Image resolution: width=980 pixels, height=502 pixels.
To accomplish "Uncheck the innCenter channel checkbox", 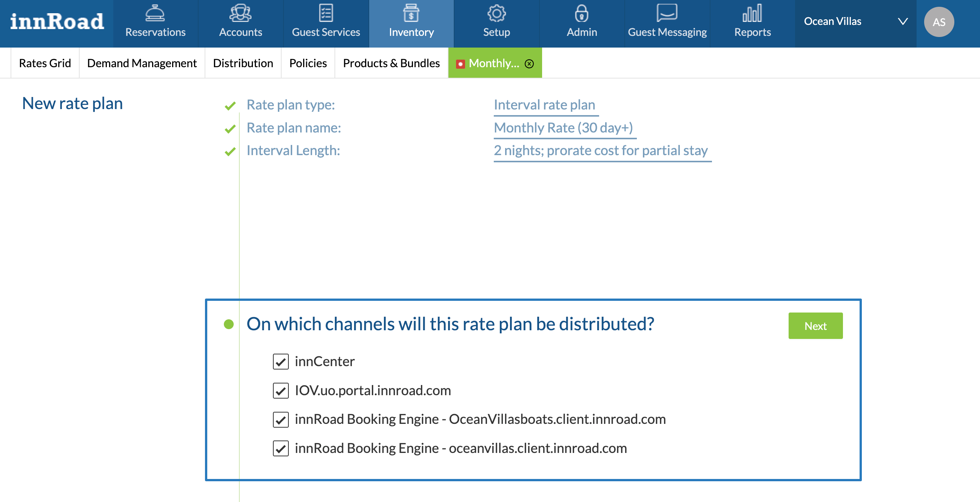I will coord(280,361).
